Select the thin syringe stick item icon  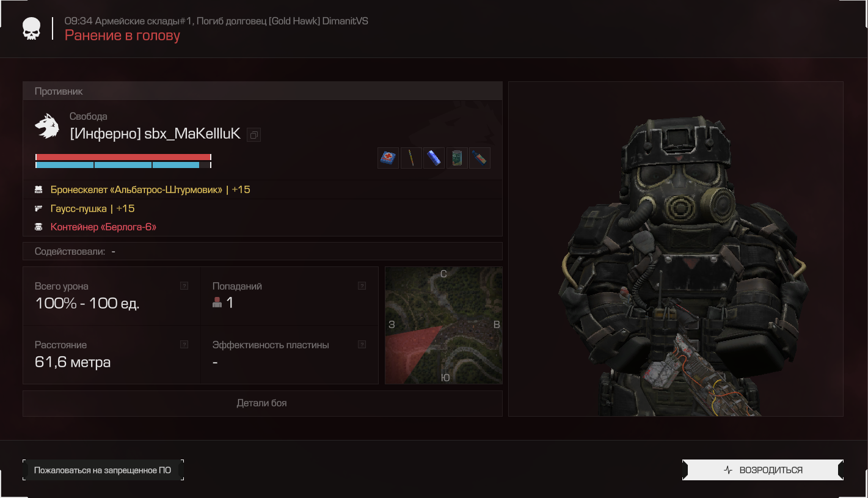[411, 158]
